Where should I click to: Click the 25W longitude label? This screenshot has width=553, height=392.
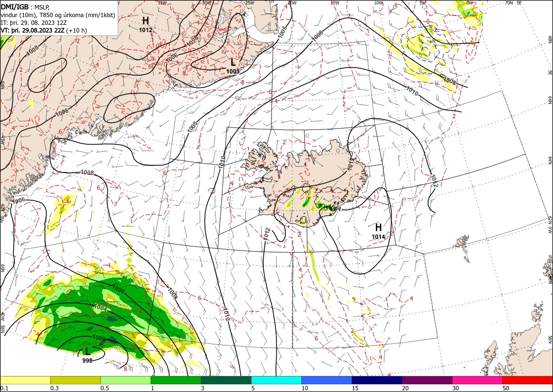249,3
